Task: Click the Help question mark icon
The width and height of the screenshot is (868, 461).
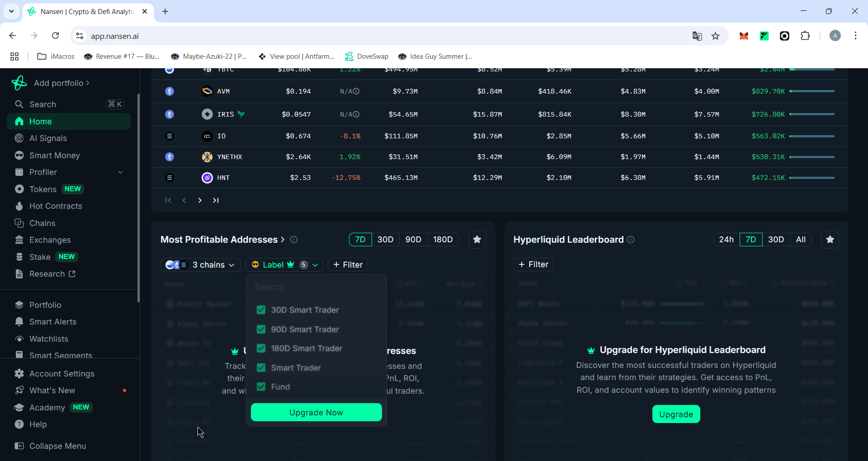Action: click(19, 424)
